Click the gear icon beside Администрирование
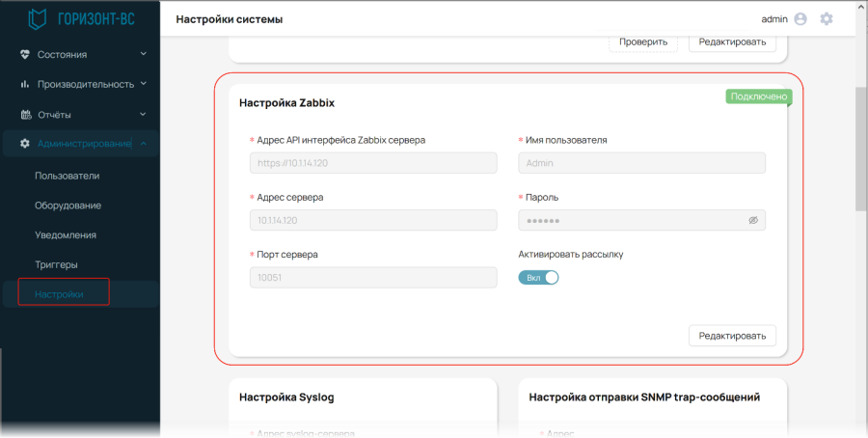This screenshot has height=438, width=868. [x=25, y=144]
